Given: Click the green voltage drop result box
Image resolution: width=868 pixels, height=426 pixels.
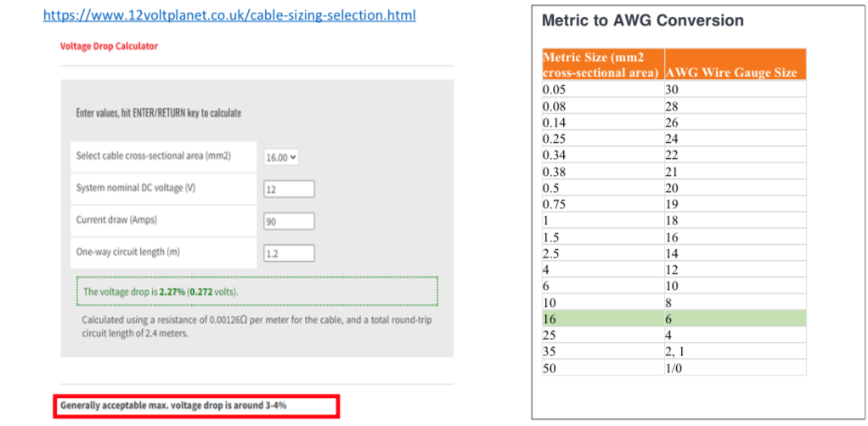Looking at the screenshot, I should point(256,292).
